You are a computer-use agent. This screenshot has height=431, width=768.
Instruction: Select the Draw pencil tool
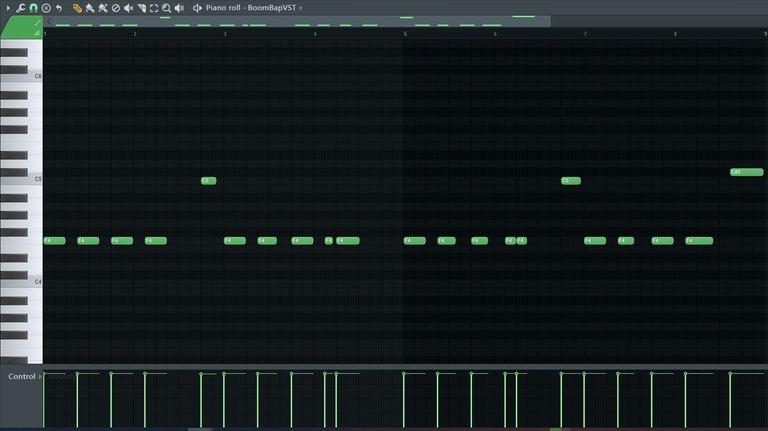point(77,8)
